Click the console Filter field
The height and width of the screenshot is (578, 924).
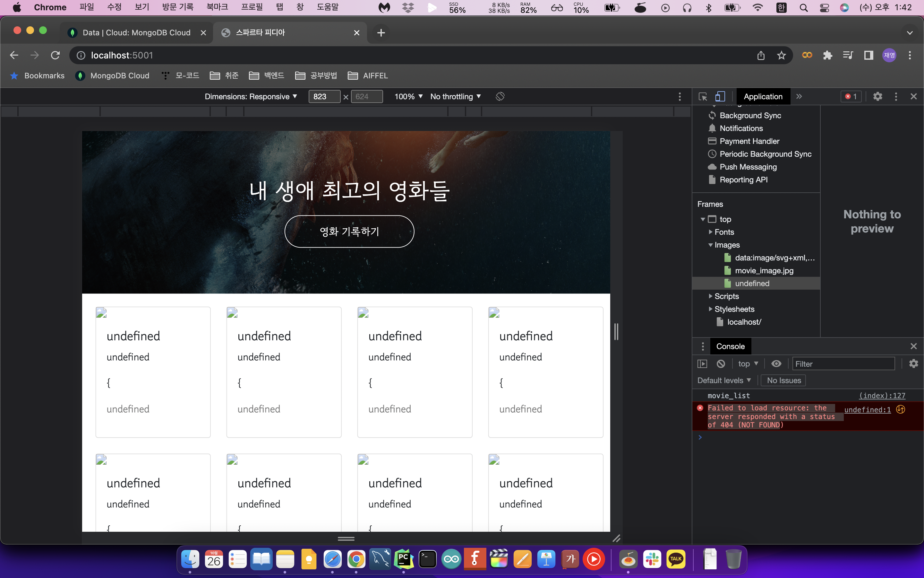coord(843,363)
